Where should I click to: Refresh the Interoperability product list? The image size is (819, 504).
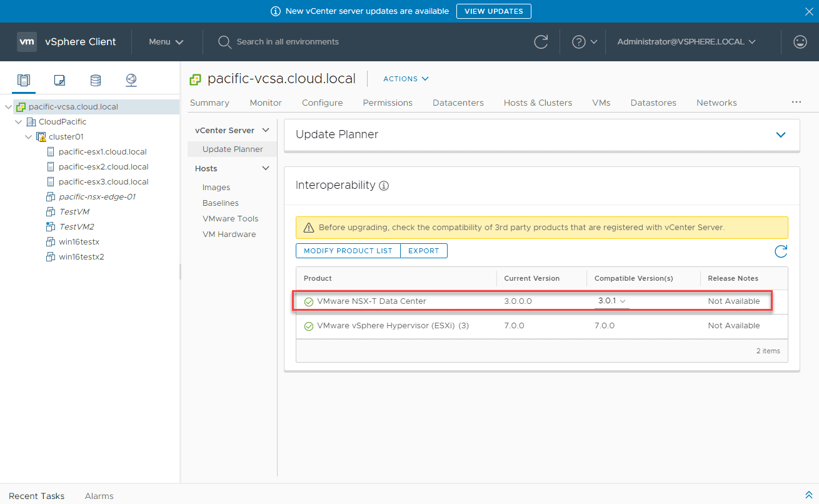780,251
